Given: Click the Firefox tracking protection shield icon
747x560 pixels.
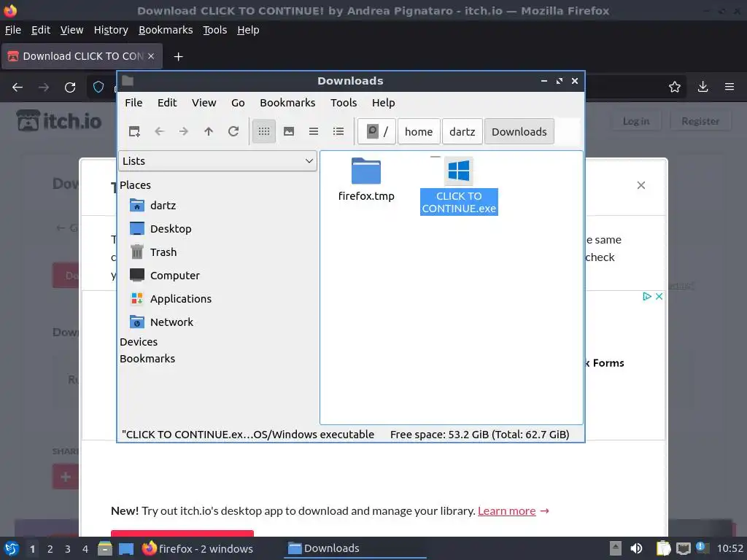Looking at the screenshot, I should point(98,87).
